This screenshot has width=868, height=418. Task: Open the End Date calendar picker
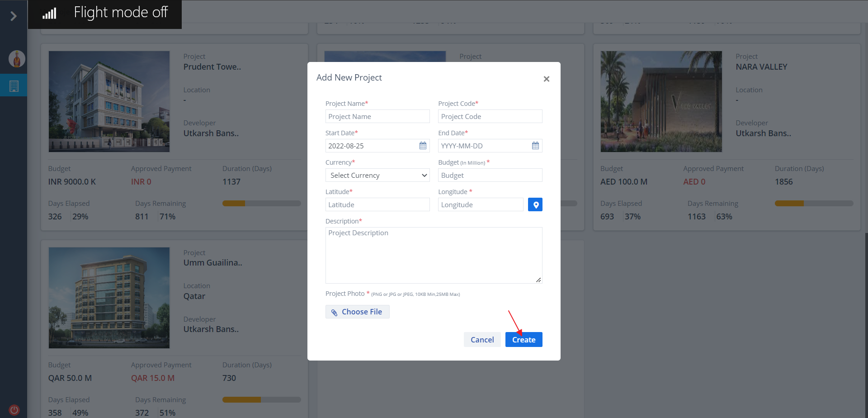(x=535, y=146)
